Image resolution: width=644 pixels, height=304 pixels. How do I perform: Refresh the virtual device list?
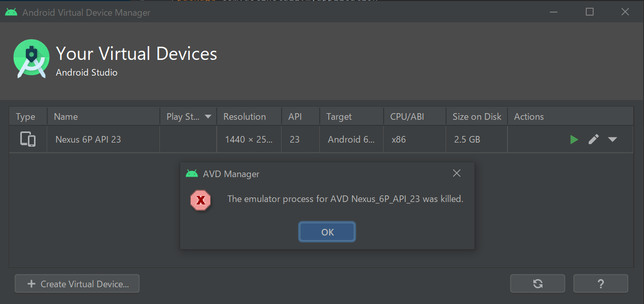(537, 283)
